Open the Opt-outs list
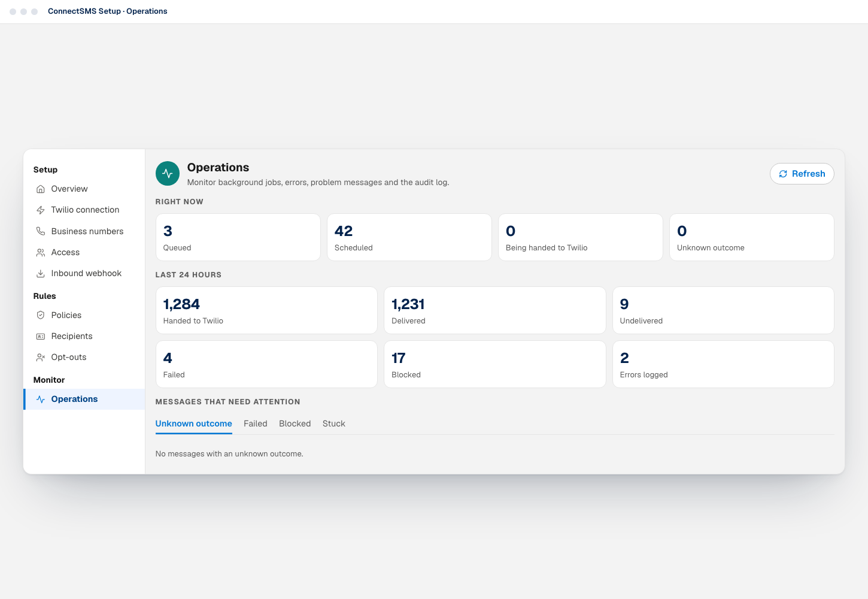868x599 pixels. 84,358
